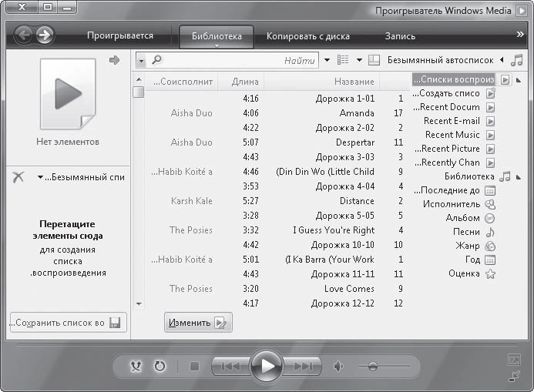
Task: Click the disc icon beside Альбом
Action: coord(490,218)
